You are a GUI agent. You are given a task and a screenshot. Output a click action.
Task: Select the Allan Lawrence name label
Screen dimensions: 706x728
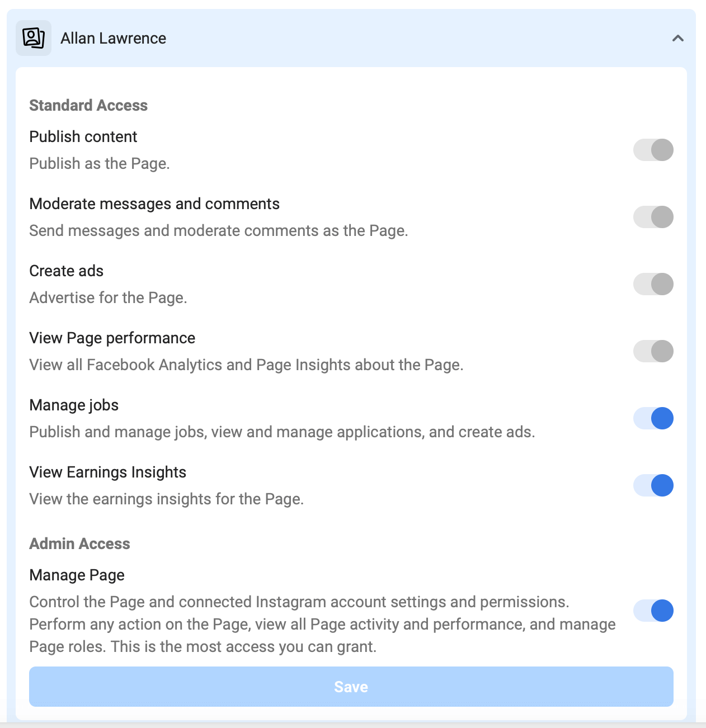coord(113,38)
